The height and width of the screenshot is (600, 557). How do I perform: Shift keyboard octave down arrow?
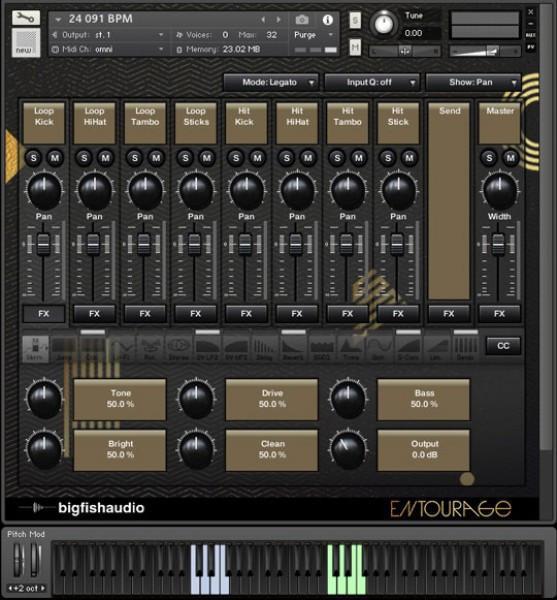tap(11, 588)
